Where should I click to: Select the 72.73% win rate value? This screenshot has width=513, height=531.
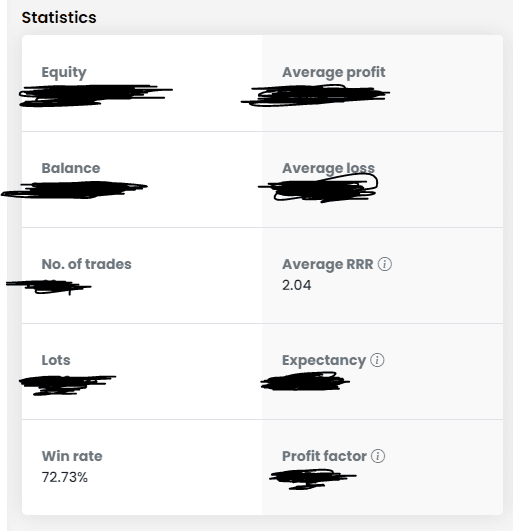tap(65, 477)
